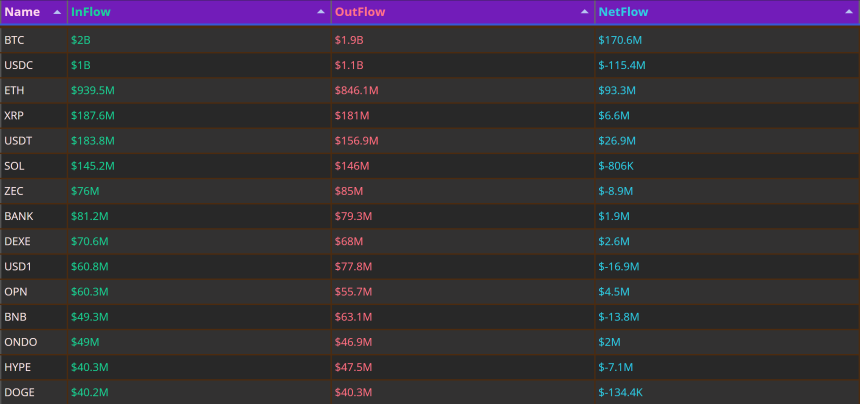Click the sort arrow in NetFlow header
The image size is (860, 404).
click(x=848, y=12)
